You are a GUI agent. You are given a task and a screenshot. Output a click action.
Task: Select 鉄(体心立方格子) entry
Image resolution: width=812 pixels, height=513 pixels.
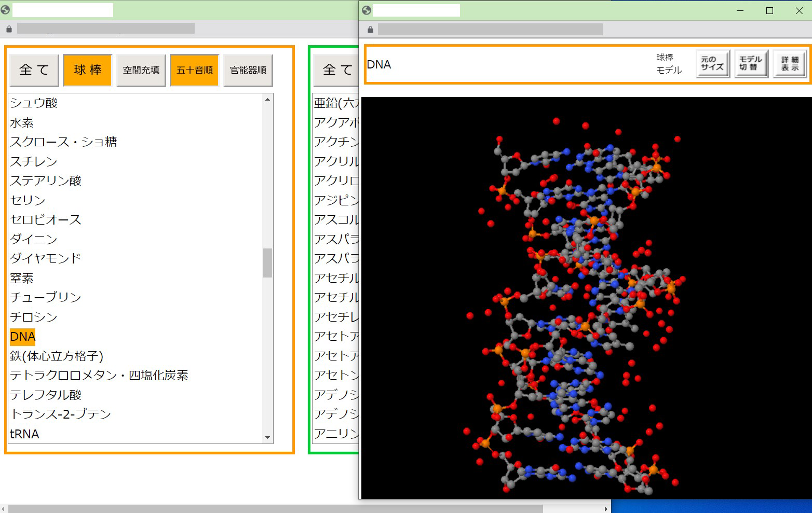click(57, 356)
